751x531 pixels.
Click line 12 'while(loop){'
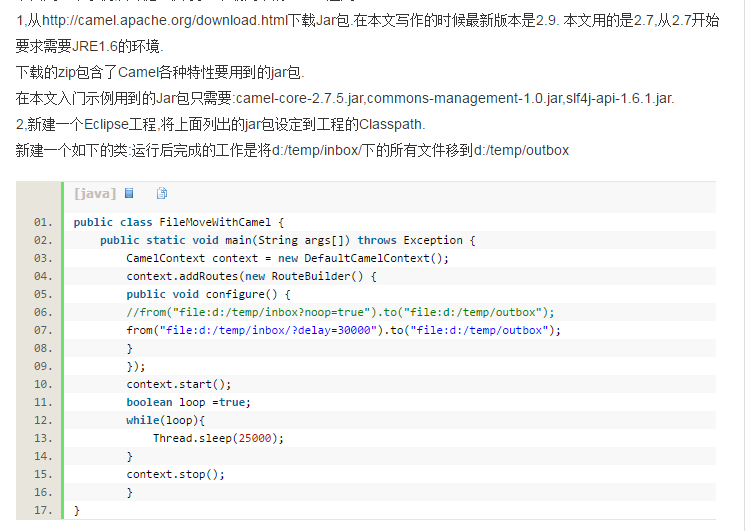(x=165, y=420)
